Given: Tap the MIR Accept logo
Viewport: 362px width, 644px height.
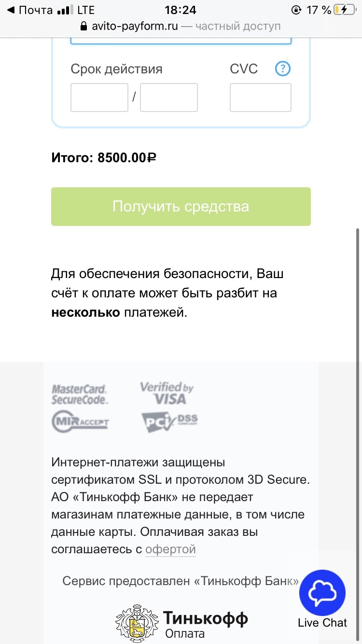Looking at the screenshot, I should pos(80,422).
